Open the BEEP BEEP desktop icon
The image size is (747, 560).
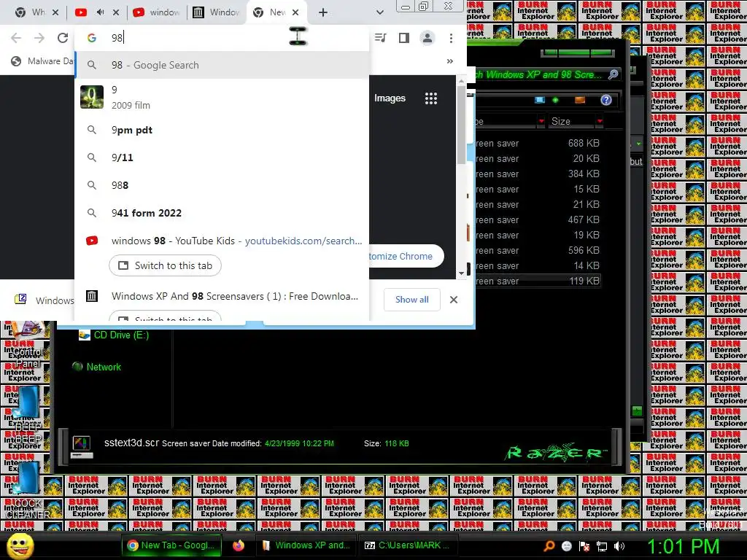pos(28,414)
